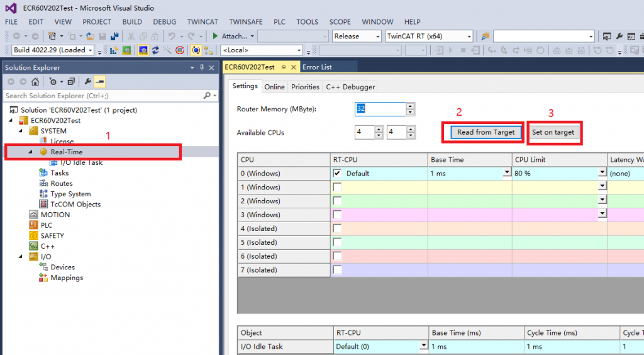Image resolution: width=644 pixels, height=355 pixels.
Task: Click the Read from Target button
Action: (486, 132)
